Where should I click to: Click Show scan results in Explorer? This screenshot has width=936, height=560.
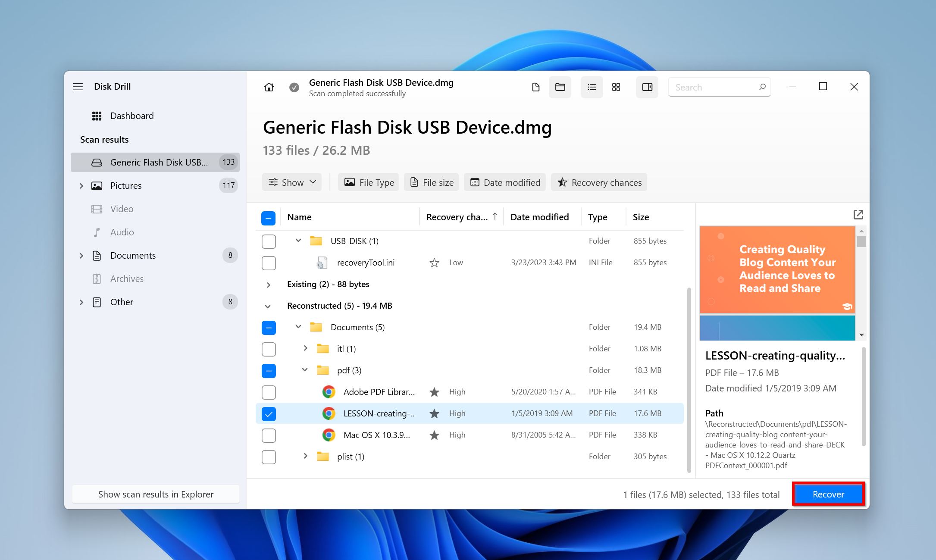click(x=157, y=493)
